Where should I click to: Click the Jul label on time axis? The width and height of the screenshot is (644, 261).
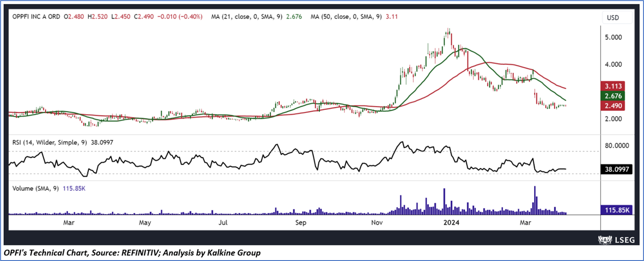pyautogui.click(x=223, y=223)
